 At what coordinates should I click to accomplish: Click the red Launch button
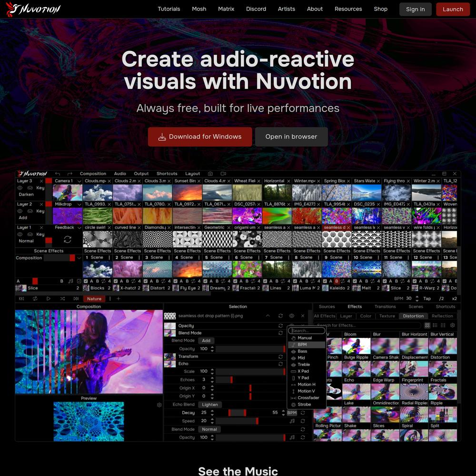point(453,10)
